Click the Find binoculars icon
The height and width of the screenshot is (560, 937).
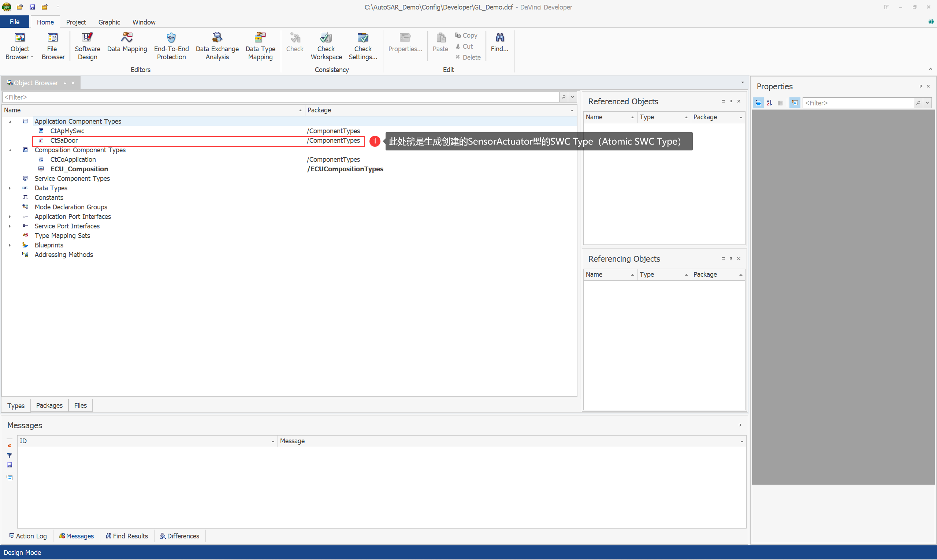pos(499,38)
